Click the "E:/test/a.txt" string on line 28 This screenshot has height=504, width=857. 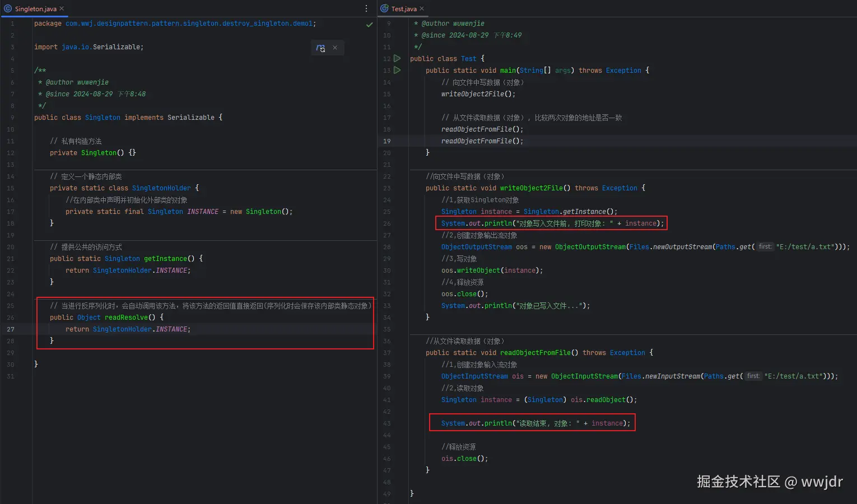(805, 247)
